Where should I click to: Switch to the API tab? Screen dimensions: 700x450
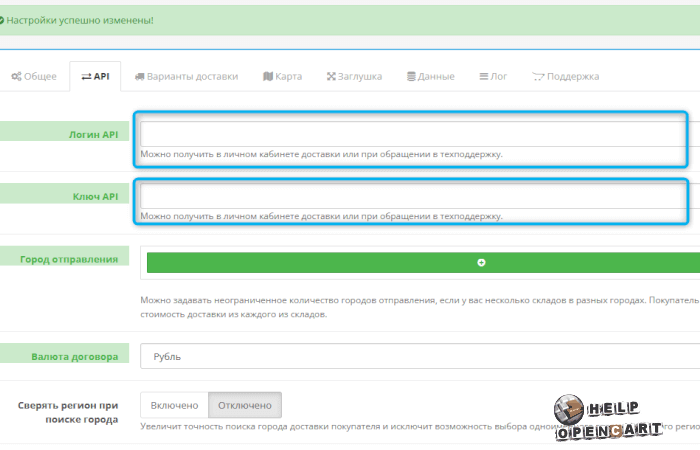tap(95, 76)
